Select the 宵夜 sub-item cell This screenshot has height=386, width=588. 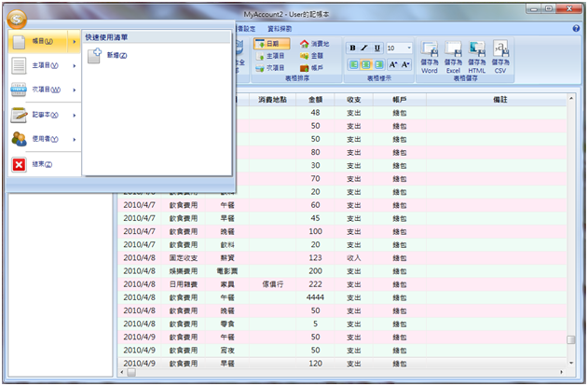227,351
